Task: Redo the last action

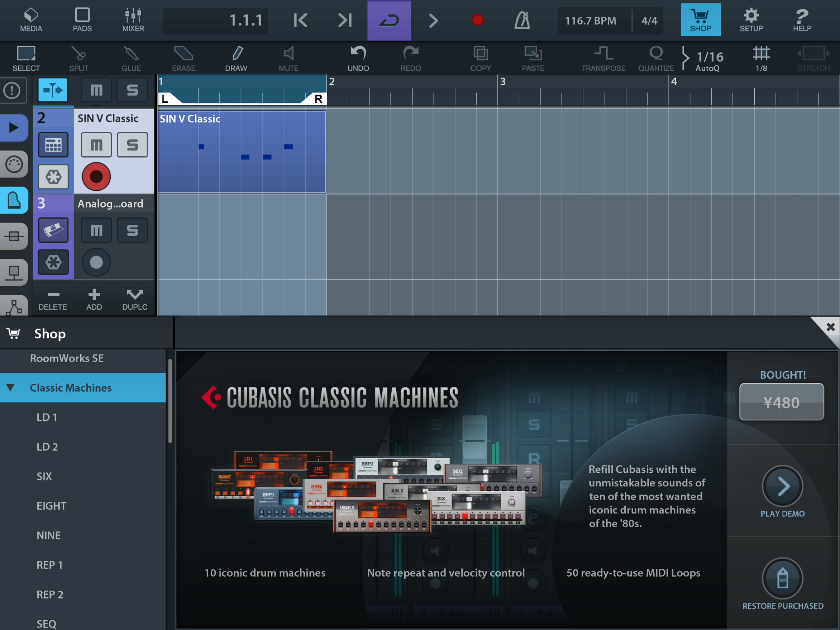Action: [411, 59]
